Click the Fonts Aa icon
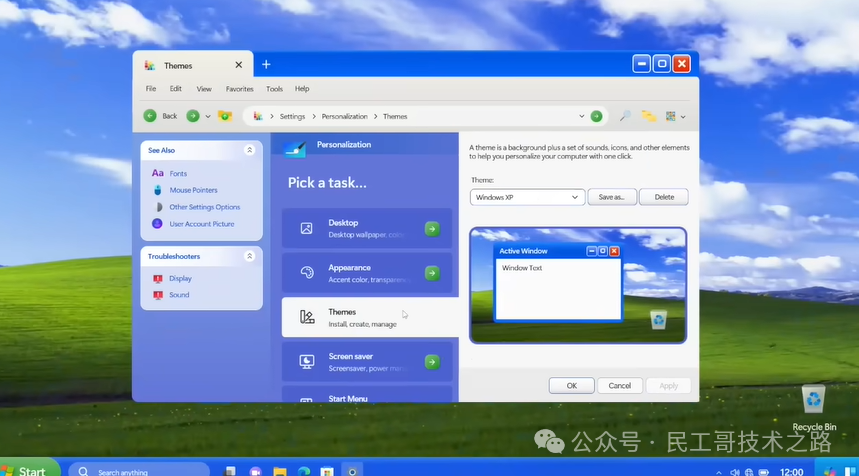The image size is (859, 476). (158, 173)
